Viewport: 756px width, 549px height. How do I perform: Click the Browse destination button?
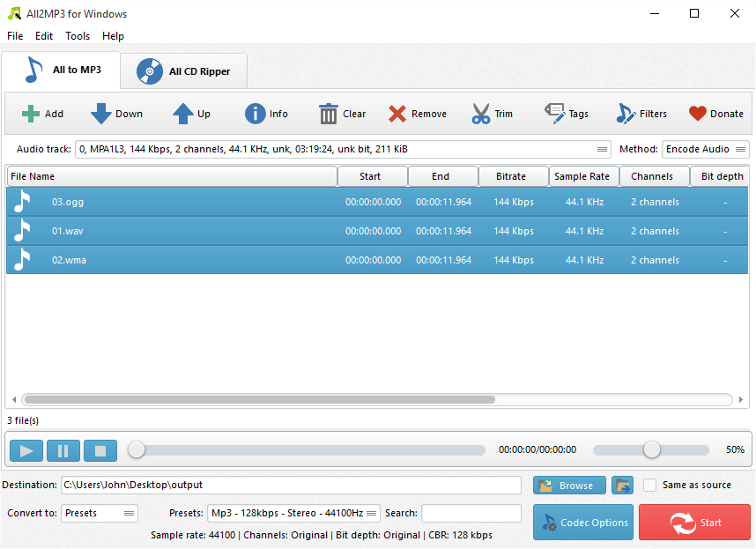coord(569,486)
